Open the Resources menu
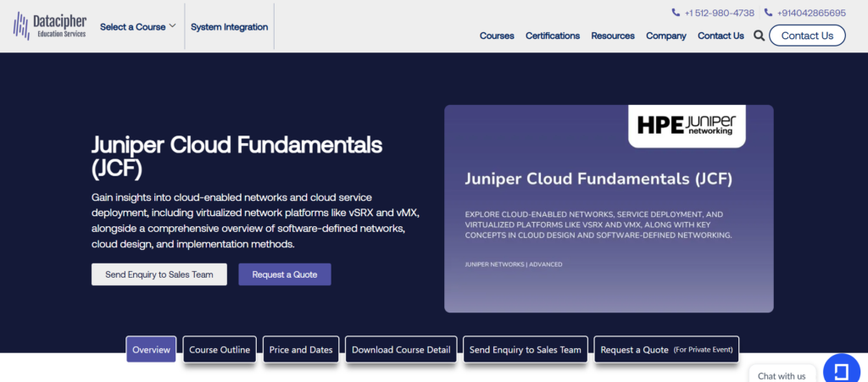Image resolution: width=868 pixels, height=382 pixels. pos(613,36)
